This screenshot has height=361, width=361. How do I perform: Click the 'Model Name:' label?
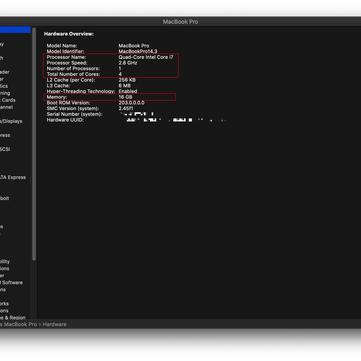[x=62, y=46]
